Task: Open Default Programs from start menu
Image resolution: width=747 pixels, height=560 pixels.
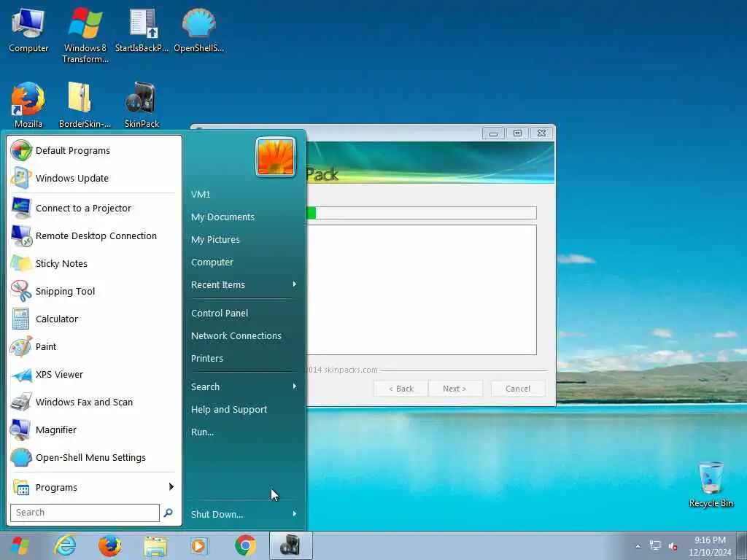Action: pyautogui.click(x=94, y=150)
